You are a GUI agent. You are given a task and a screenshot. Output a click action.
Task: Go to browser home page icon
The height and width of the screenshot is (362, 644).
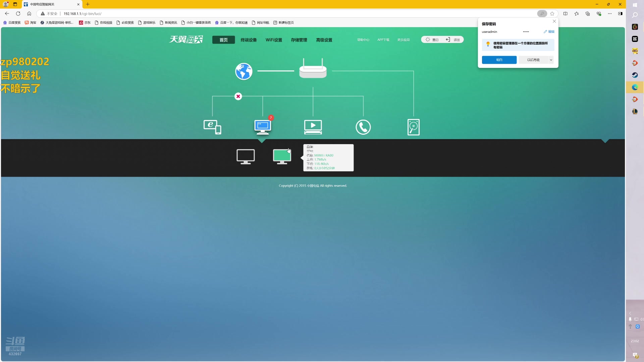pos(29,14)
